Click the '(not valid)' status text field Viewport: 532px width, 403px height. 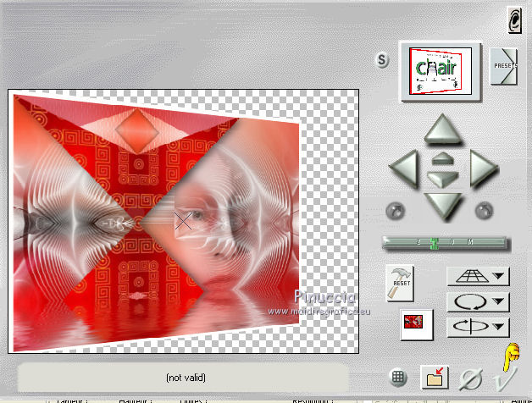[182, 378]
